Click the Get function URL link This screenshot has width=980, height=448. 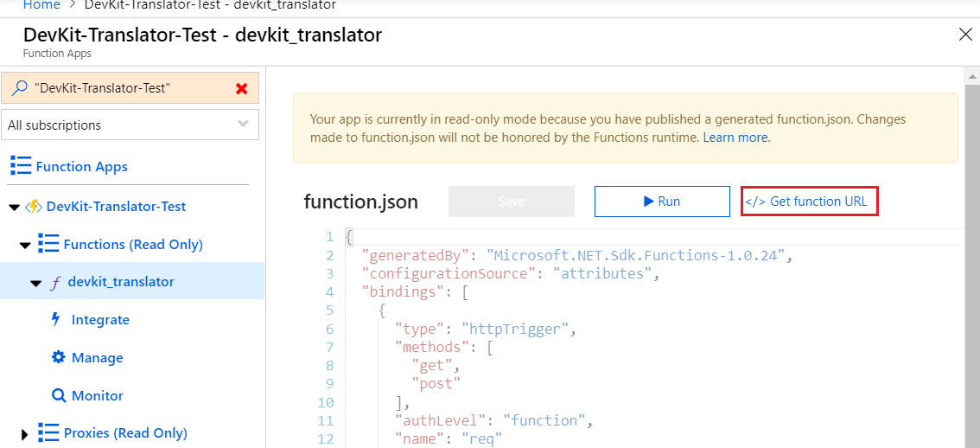(810, 202)
